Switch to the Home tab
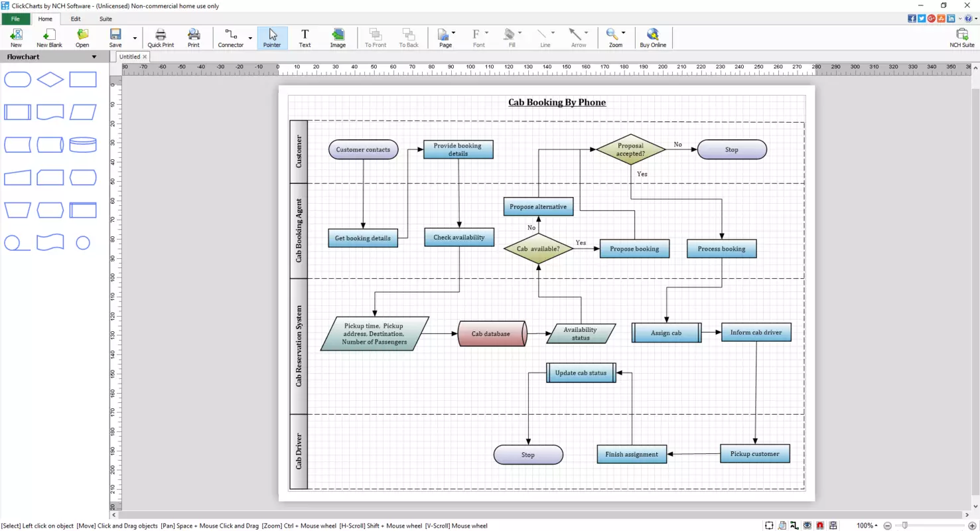This screenshot has height=531, width=980. (x=45, y=19)
